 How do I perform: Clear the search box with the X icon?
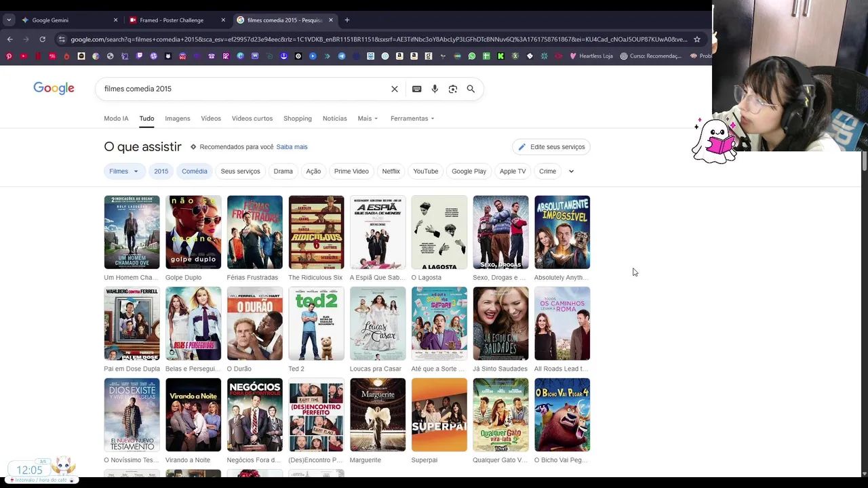pos(395,89)
